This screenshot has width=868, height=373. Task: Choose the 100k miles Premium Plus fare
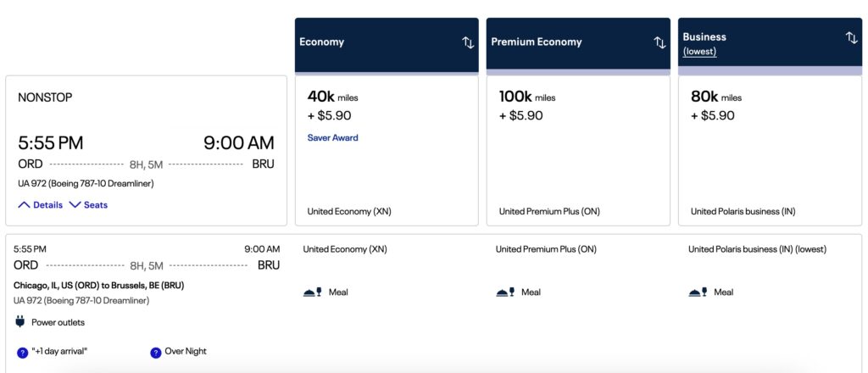(578, 151)
